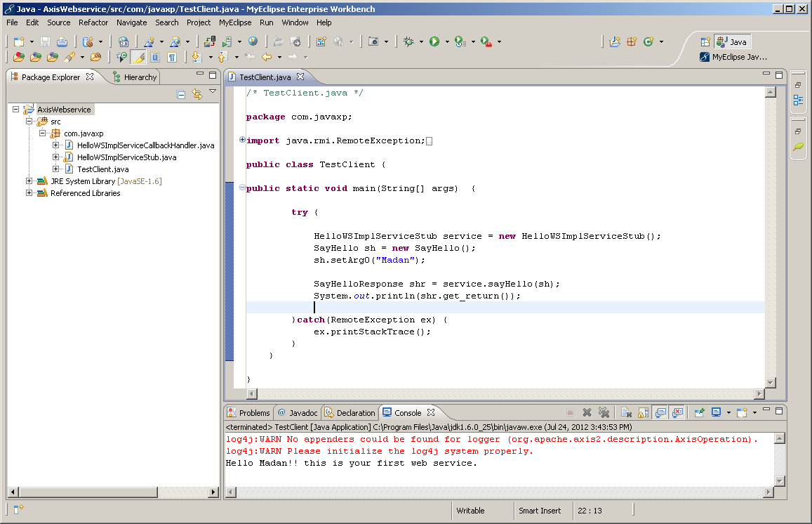This screenshot has width=812, height=524.
Task: Open the Hierarchy view tab
Action: [135, 77]
